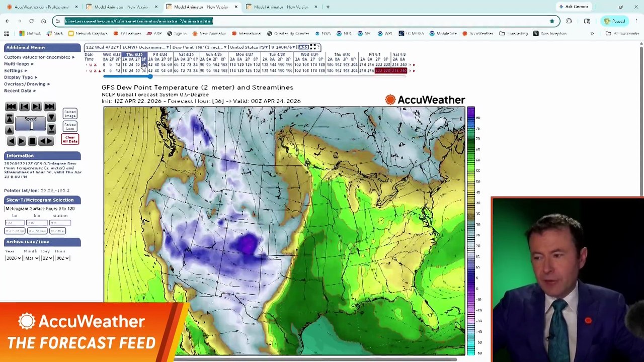
Task: Open the archive Year dropdown
Action: pyautogui.click(x=13, y=258)
